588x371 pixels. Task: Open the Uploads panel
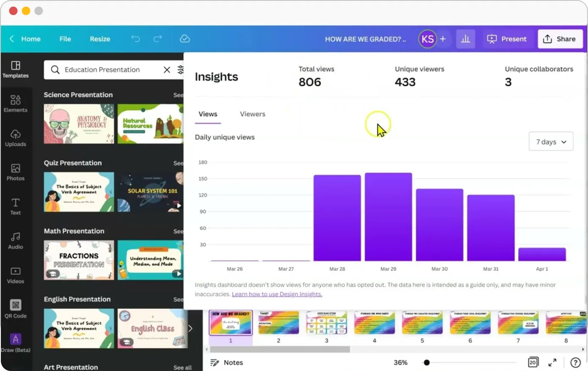[x=16, y=138]
